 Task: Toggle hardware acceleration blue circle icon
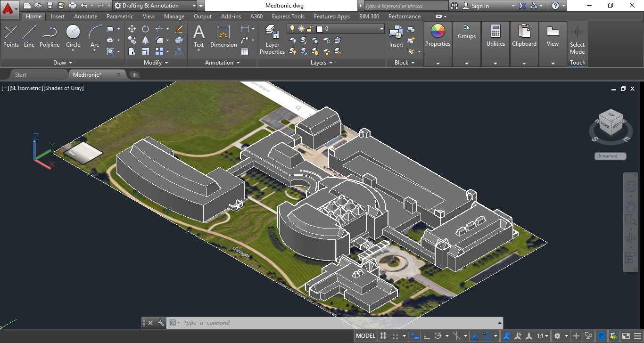(x=602, y=336)
